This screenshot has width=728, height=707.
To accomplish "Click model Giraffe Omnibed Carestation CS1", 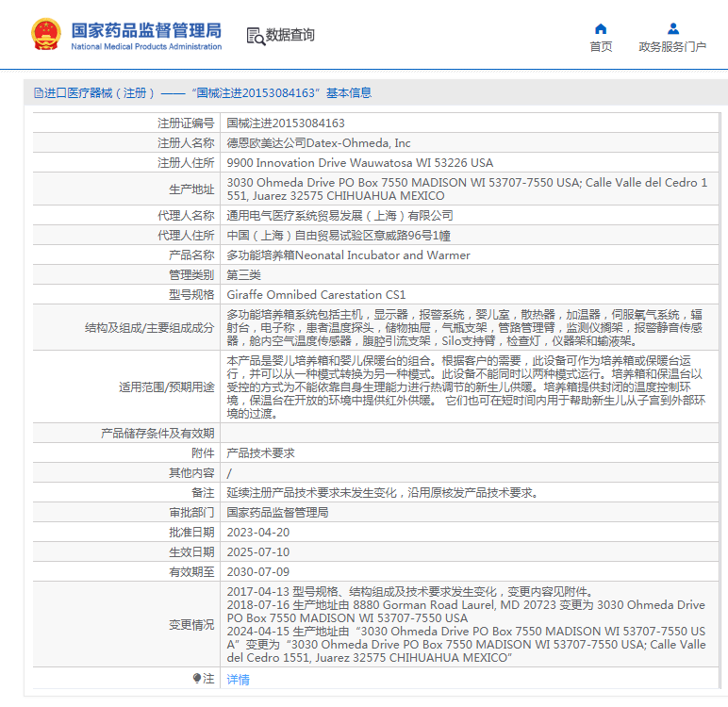I will click(x=316, y=295).
